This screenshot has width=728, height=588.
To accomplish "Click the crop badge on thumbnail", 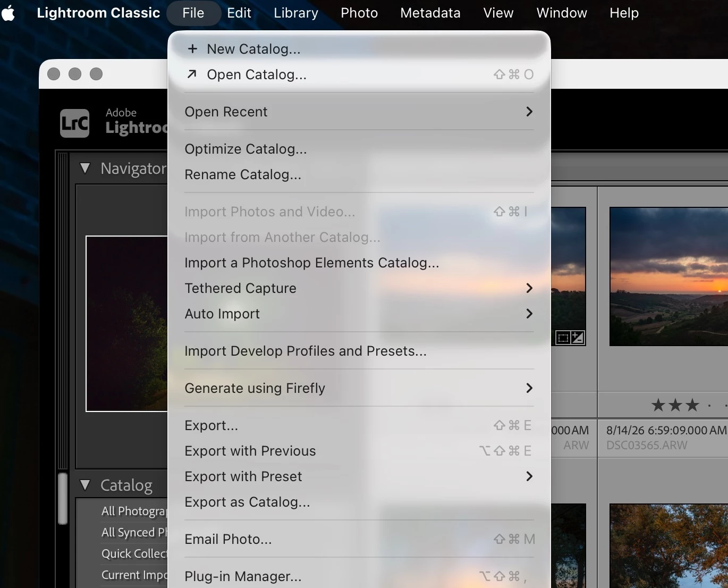I will click(563, 337).
